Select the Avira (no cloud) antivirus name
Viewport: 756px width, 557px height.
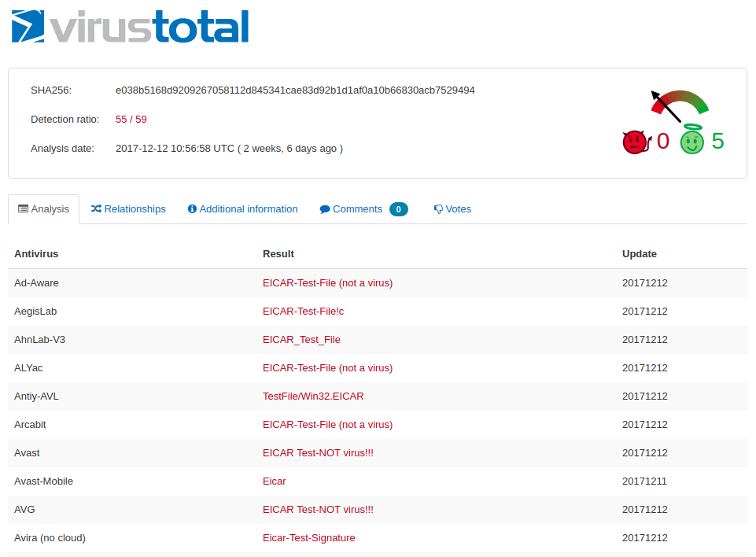coord(50,538)
